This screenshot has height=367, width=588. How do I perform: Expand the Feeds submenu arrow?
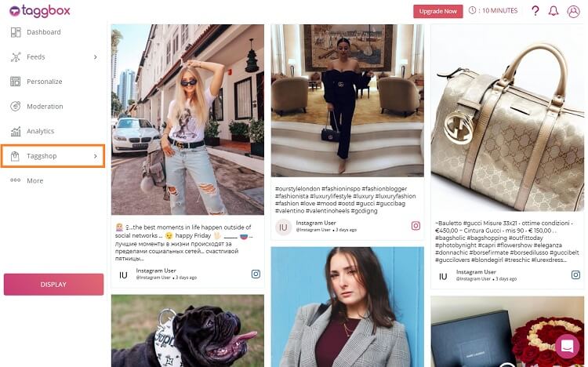pos(95,56)
